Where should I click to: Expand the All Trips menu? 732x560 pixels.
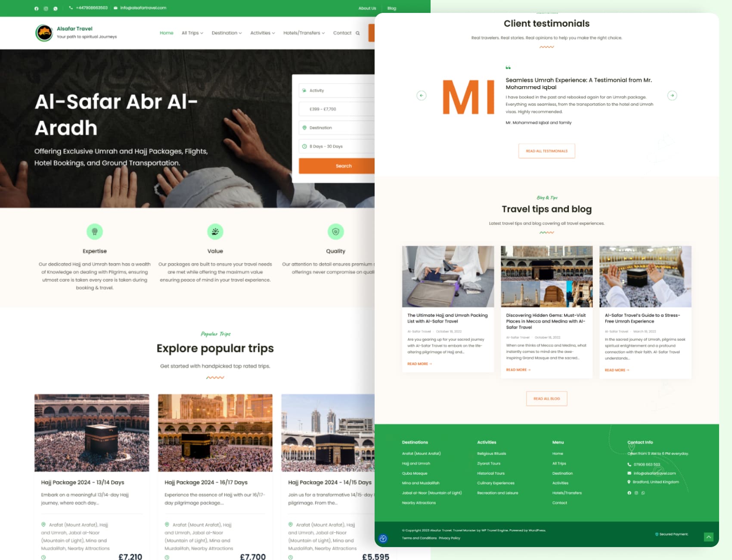(192, 33)
